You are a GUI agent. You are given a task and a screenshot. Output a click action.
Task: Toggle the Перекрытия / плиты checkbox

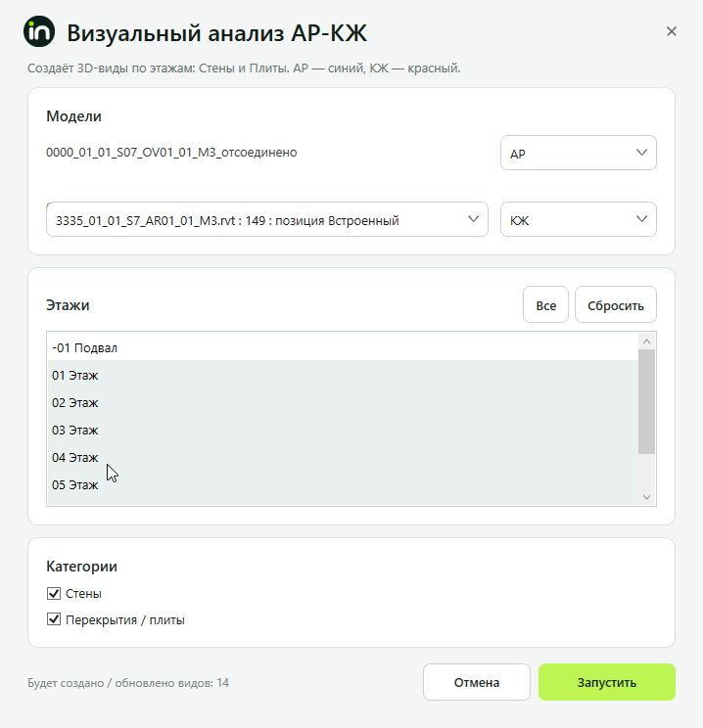click(x=54, y=619)
